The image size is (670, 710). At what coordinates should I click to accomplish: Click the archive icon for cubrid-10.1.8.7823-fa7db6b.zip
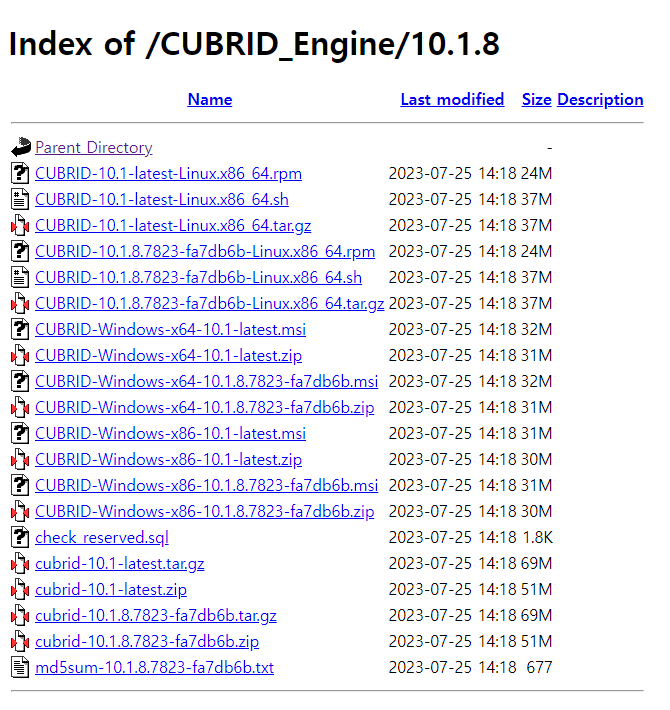click(x=20, y=641)
